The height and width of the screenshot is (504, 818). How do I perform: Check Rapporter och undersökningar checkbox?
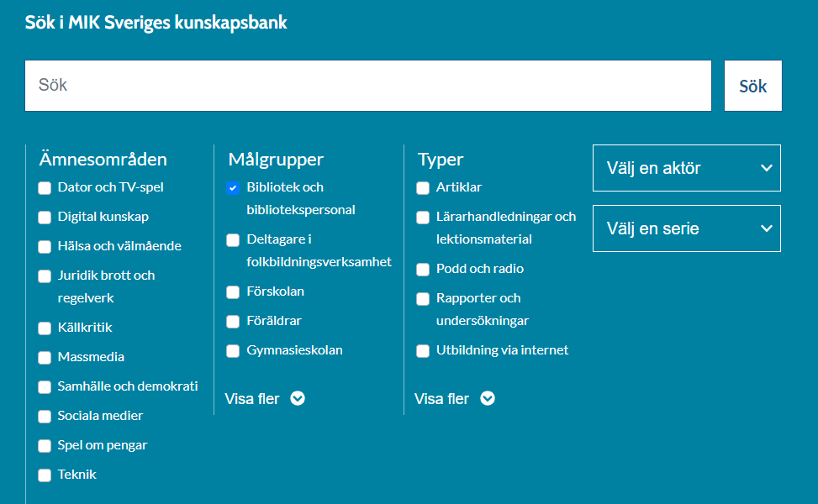tap(423, 299)
